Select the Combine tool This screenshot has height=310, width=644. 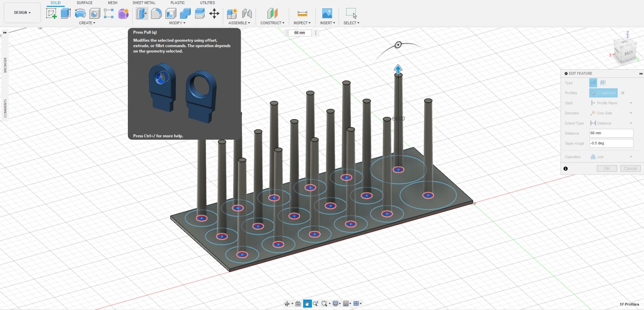pyautogui.click(x=185, y=13)
